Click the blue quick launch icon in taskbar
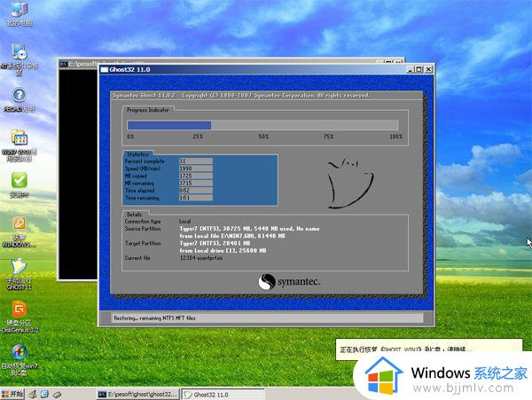Image resolution: width=532 pixels, height=400 pixels. pos(45,394)
